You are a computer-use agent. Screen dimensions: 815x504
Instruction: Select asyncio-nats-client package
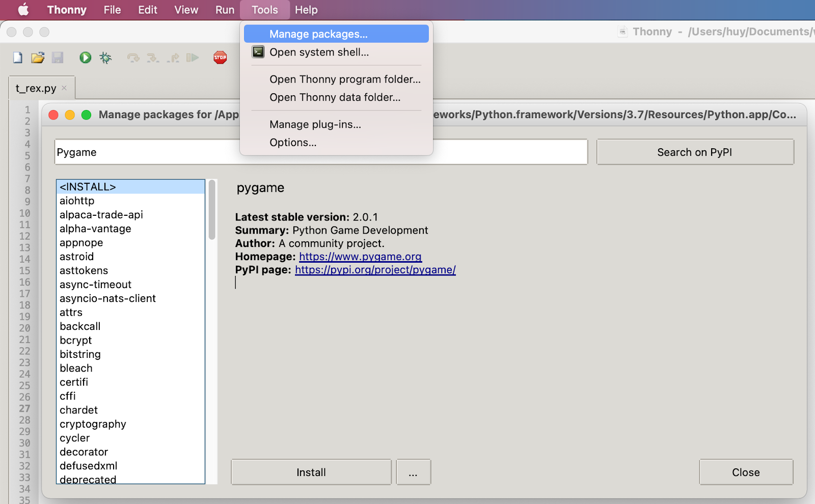point(130,298)
